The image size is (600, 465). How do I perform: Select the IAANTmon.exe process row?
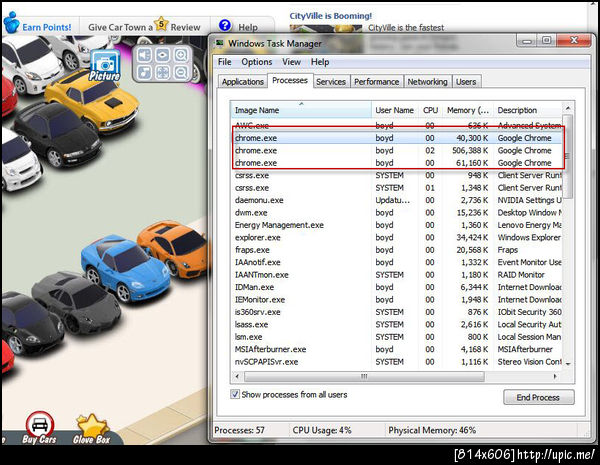coord(397,275)
